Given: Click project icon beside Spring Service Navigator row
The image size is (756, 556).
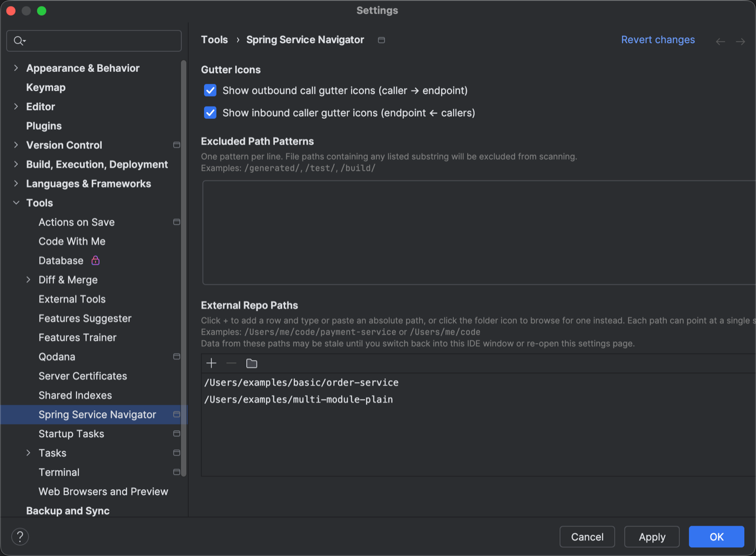Looking at the screenshot, I should click(x=177, y=414).
